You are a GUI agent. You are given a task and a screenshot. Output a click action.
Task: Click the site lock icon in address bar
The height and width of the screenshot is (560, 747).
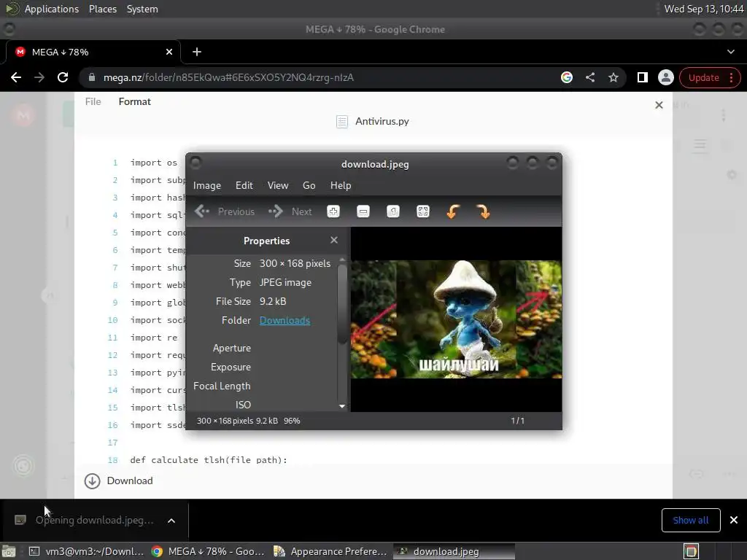click(92, 77)
